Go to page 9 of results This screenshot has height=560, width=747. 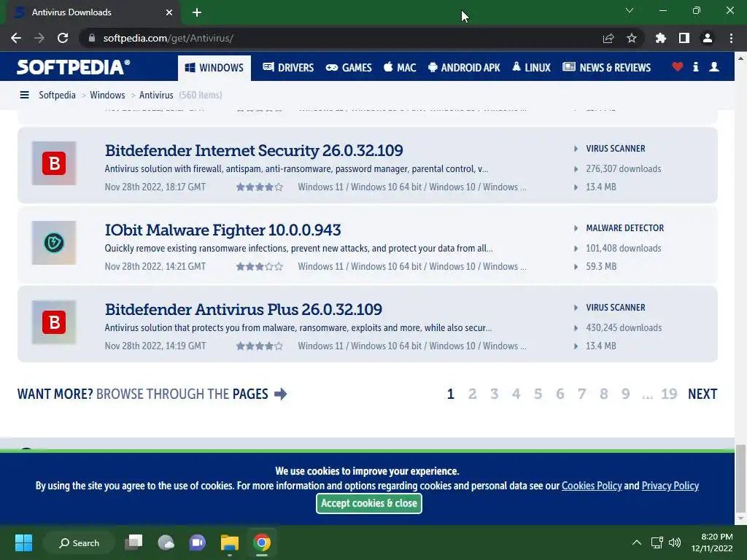click(x=625, y=394)
